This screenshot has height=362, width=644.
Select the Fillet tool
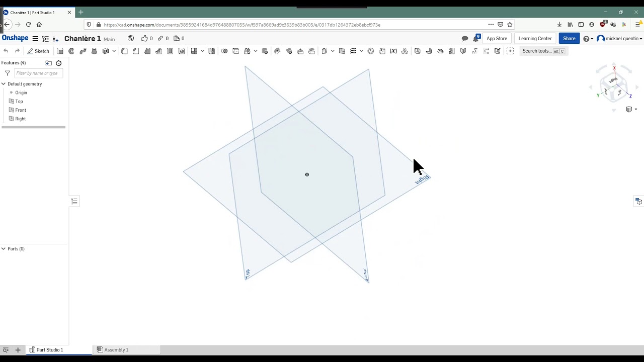[x=124, y=51]
